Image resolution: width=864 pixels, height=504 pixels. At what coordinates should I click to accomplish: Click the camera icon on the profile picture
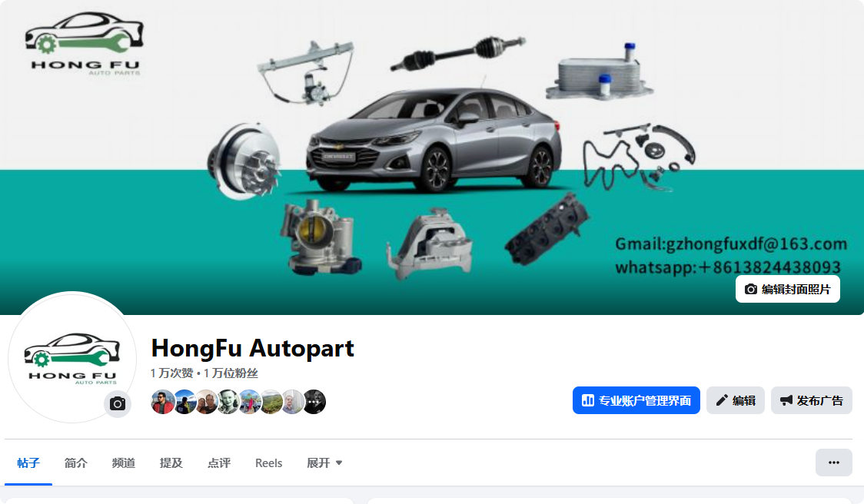click(x=118, y=404)
